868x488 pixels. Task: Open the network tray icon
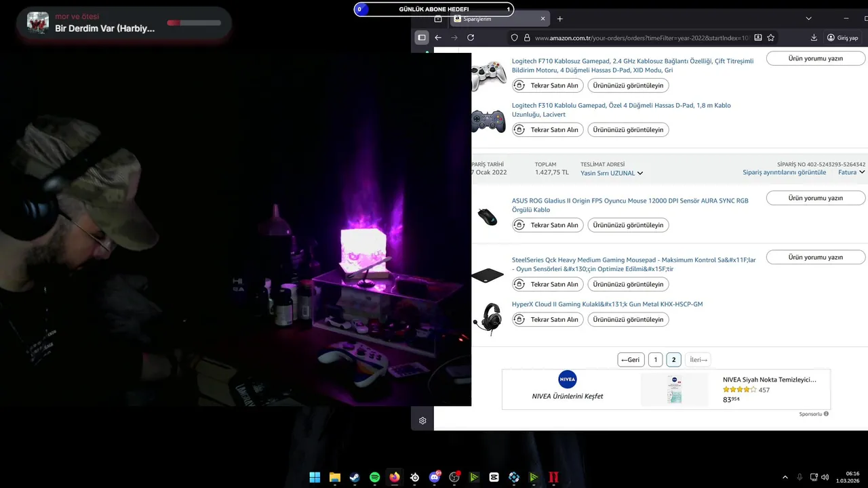[814, 477]
